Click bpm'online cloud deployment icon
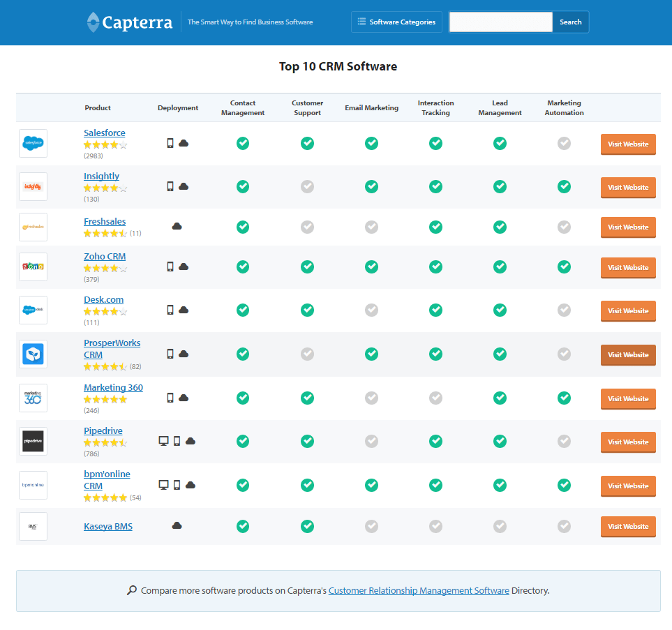The image size is (672, 630). click(191, 485)
